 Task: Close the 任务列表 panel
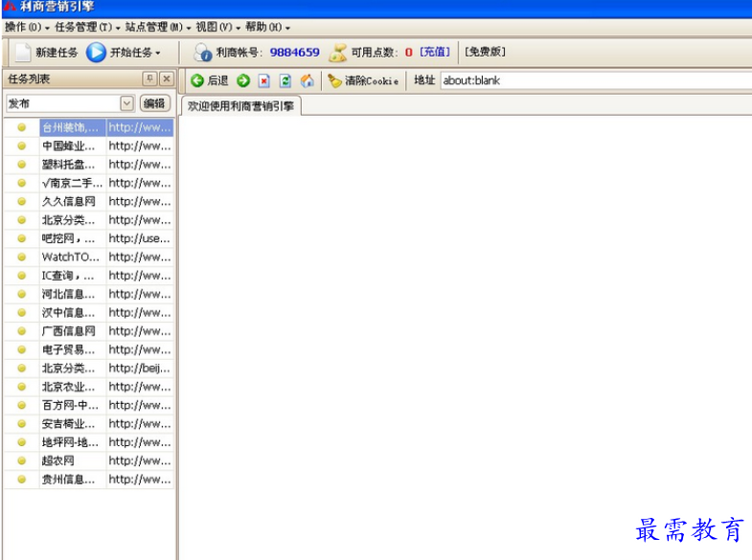(167, 78)
